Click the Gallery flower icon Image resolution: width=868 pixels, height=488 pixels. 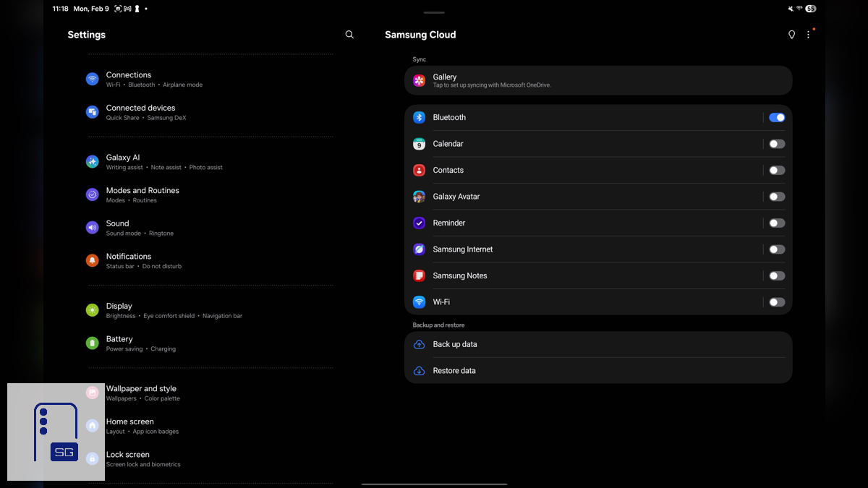[419, 80]
